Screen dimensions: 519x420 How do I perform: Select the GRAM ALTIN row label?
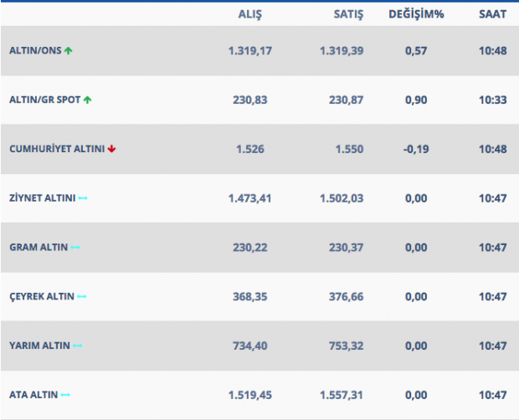click(38, 248)
